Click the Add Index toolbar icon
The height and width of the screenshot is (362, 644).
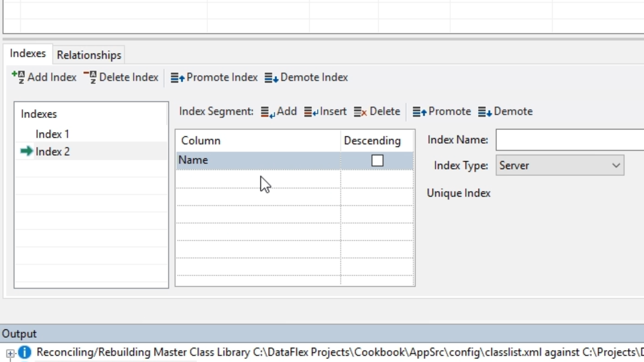click(18, 77)
